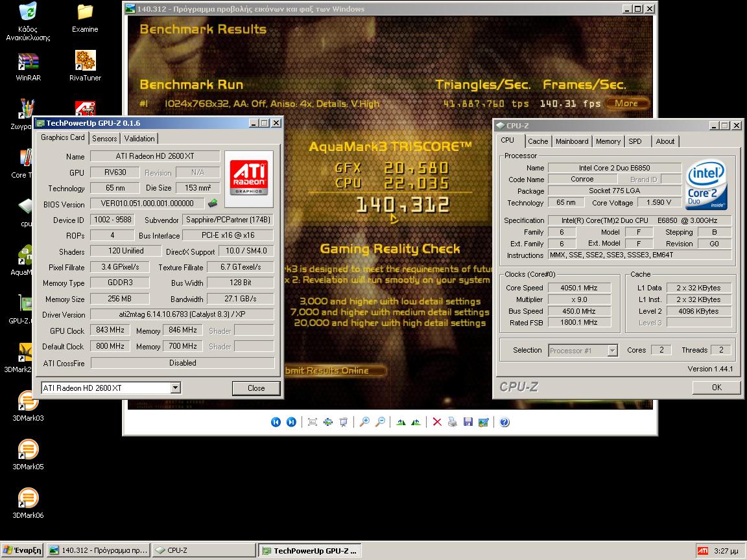Go to next image in picture viewer

click(291, 422)
